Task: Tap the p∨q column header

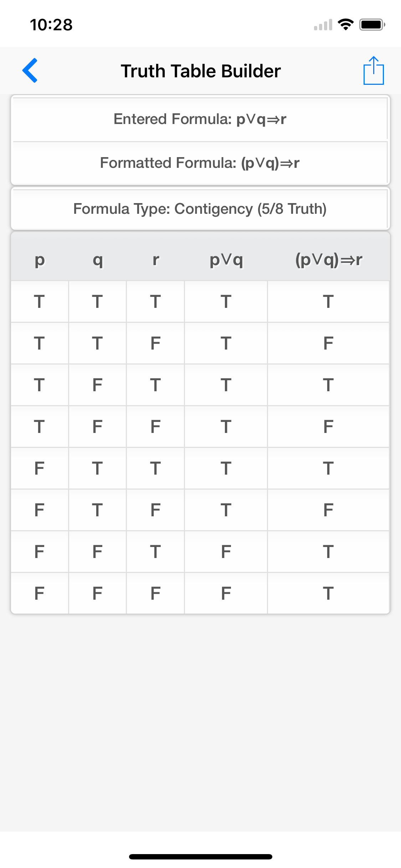Action: [226, 259]
